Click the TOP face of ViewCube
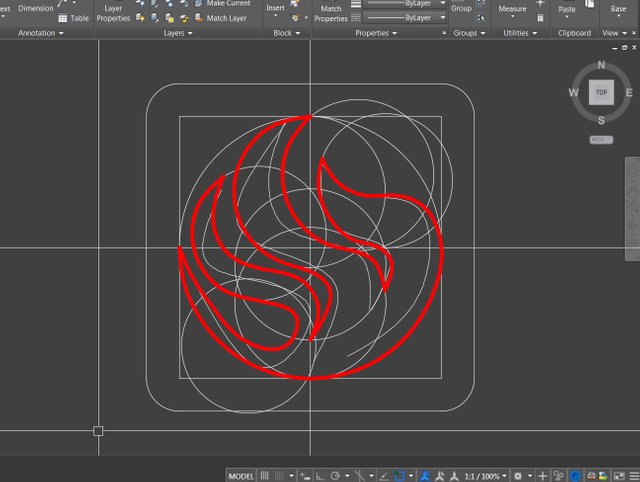Screen dimensions: 640x482 pyautogui.click(x=601, y=92)
